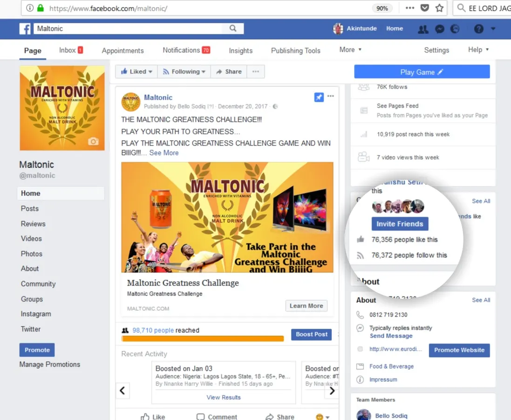Viewport: 511px width, 420px height.
Task: Expand the Help dropdown
Action: click(x=478, y=49)
